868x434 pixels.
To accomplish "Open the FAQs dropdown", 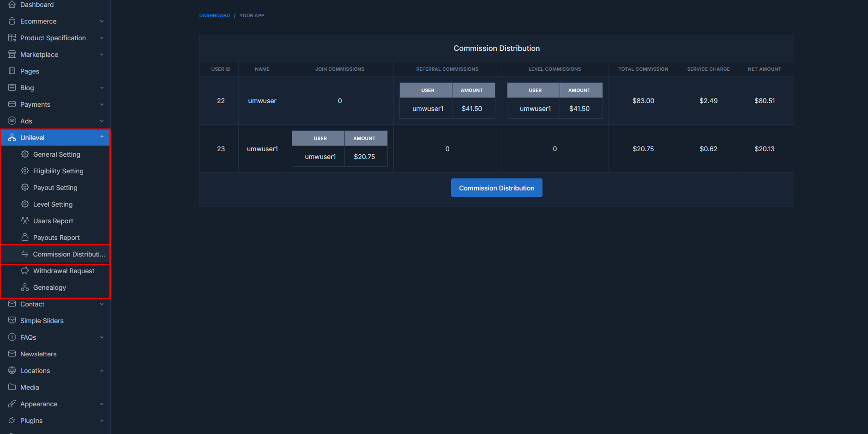I will pos(102,337).
